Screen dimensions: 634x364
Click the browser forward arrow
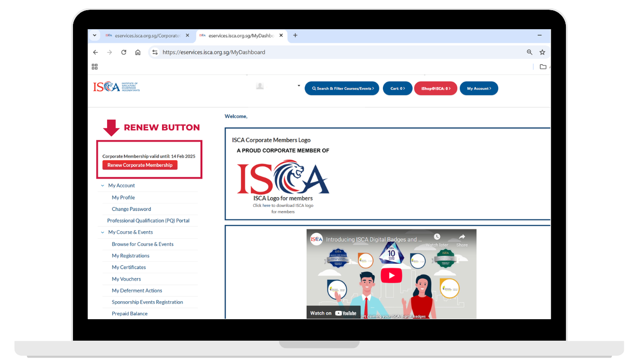pyautogui.click(x=109, y=52)
